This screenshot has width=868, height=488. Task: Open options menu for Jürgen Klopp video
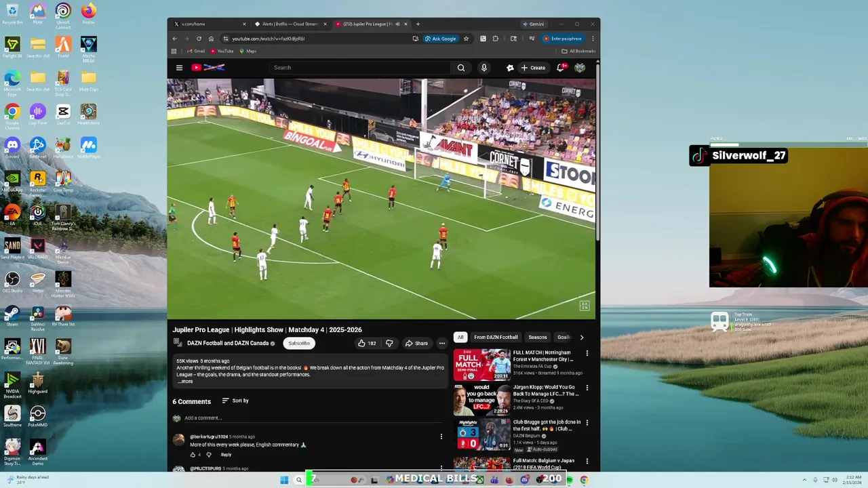[587, 388]
